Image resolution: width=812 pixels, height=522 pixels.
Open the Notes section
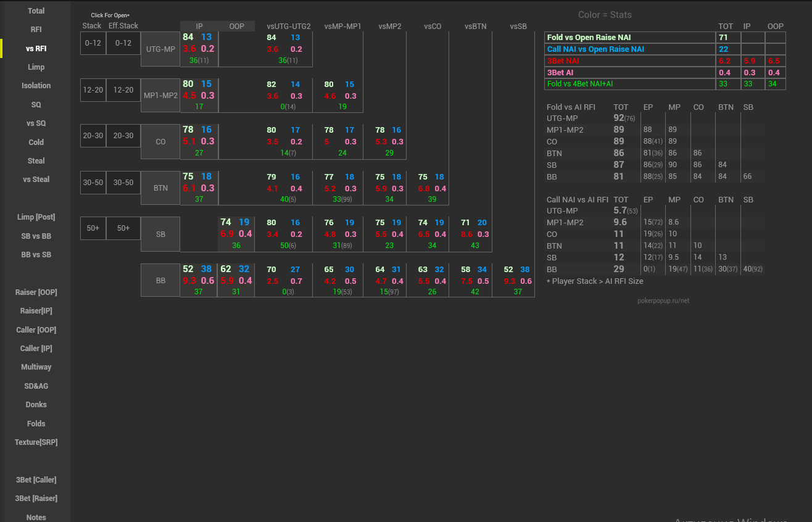(x=36, y=517)
